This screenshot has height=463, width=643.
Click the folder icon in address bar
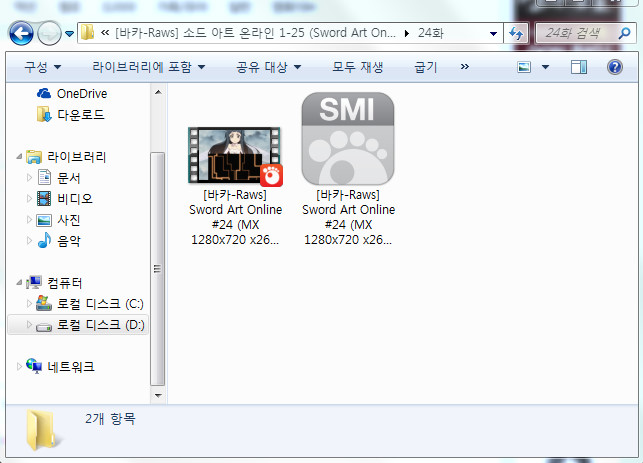coord(87,32)
